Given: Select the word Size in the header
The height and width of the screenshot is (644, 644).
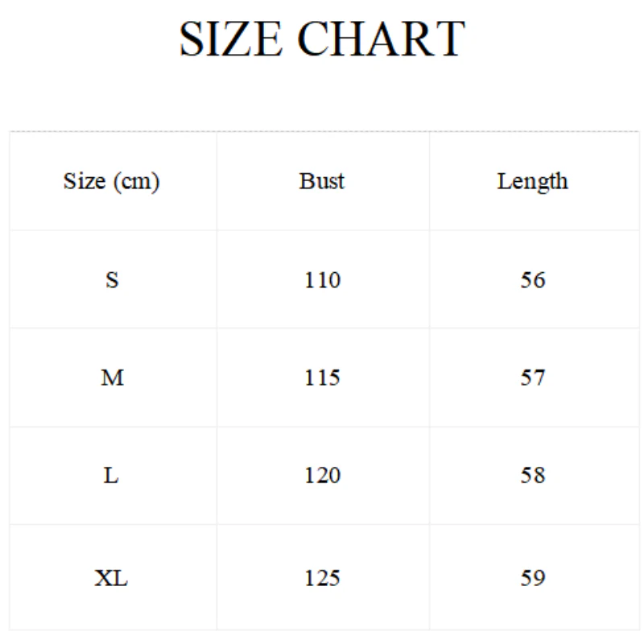Looking at the screenshot, I should click(85, 181).
